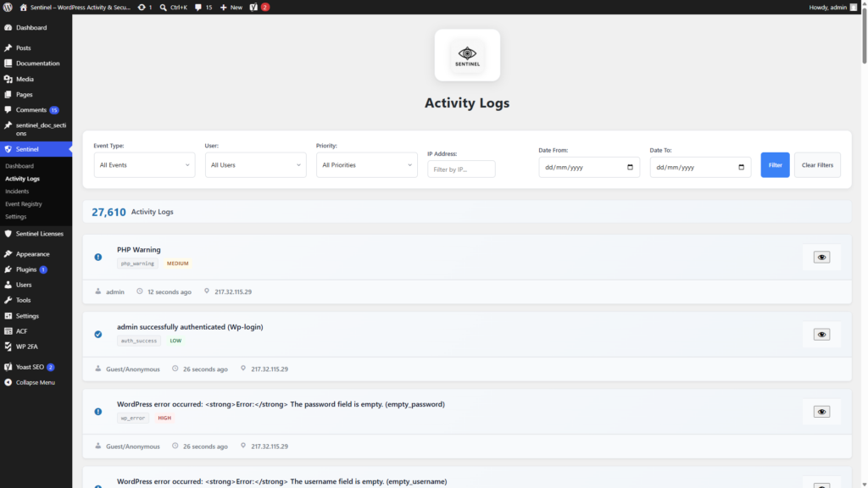This screenshot has width=868, height=488.
Task: Expand the Event Type dropdown
Action: coord(144,165)
